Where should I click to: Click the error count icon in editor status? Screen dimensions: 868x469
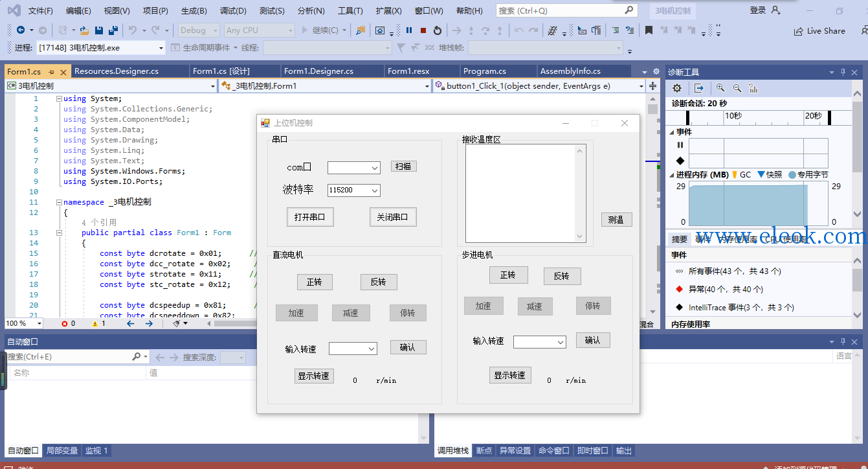[65, 323]
